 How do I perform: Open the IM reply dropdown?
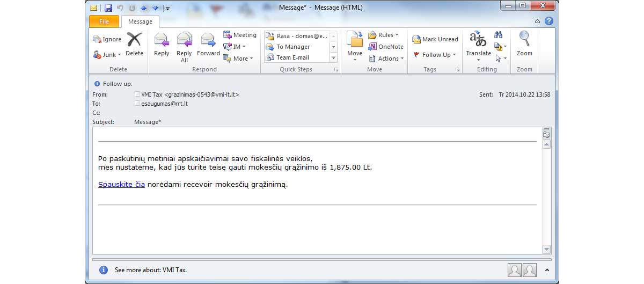235,47
